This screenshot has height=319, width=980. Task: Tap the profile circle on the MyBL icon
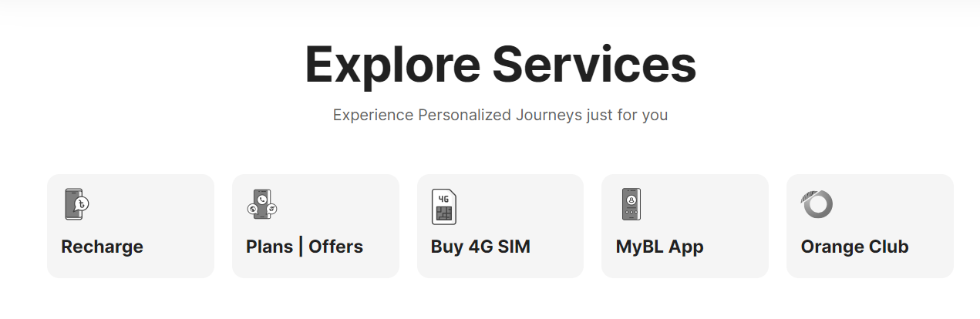click(x=631, y=200)
